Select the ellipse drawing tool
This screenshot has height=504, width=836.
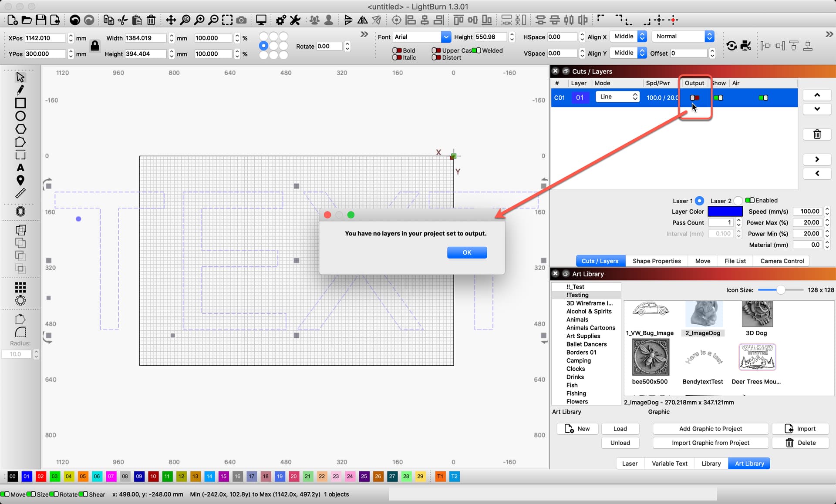20,116
